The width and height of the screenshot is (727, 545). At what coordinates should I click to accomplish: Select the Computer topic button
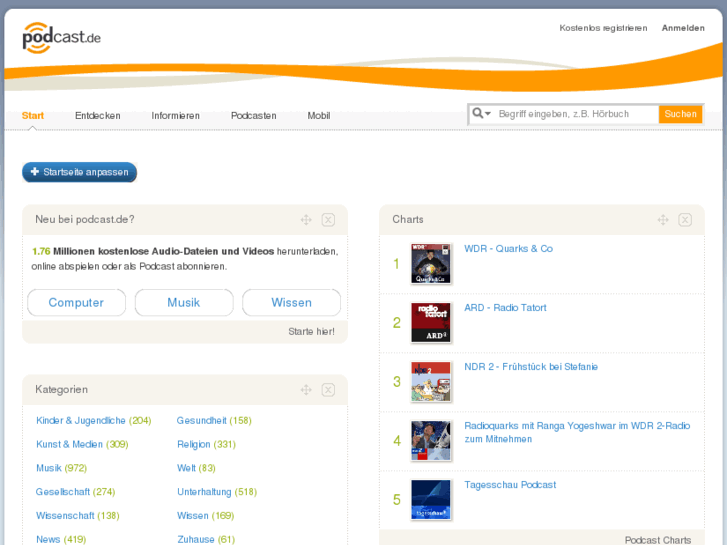click(x=76, y=302)
